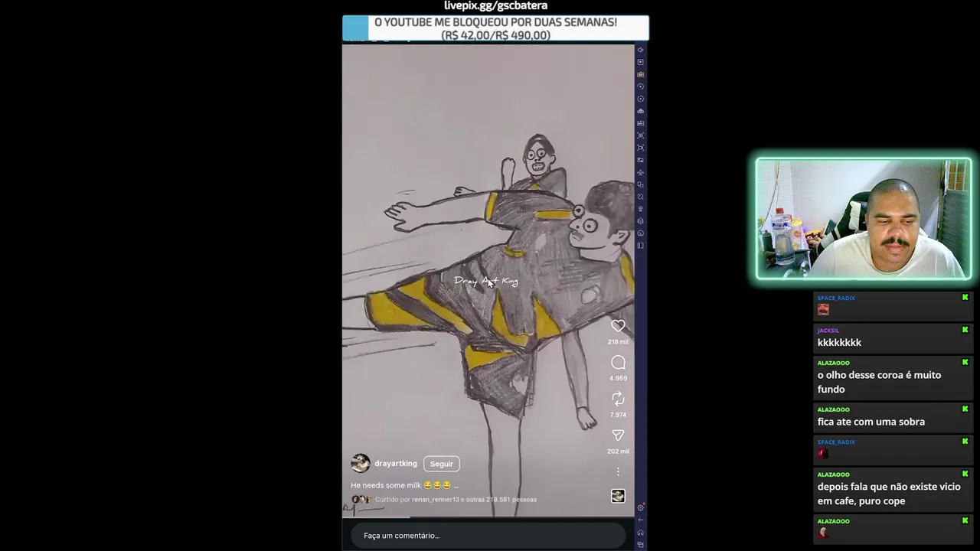
Task: Click chat message 'depois fala que não existe vicio'
Action: pyautogui.click(x=888, y=494)
